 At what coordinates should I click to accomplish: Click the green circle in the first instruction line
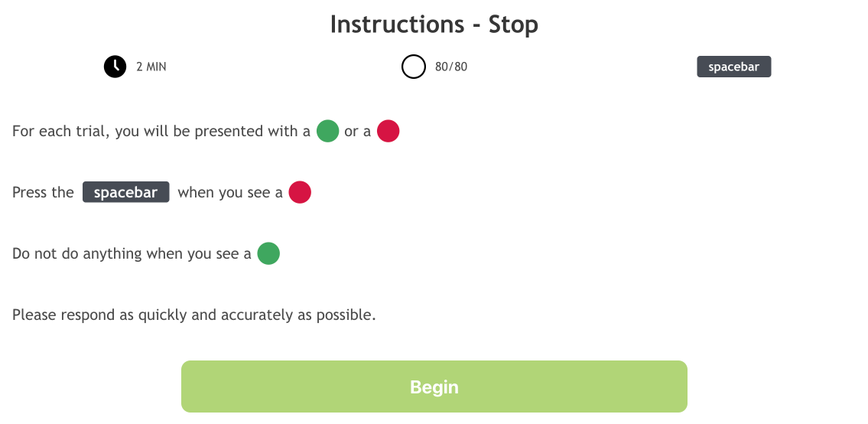pyautogui.click(x=327, y=131)
